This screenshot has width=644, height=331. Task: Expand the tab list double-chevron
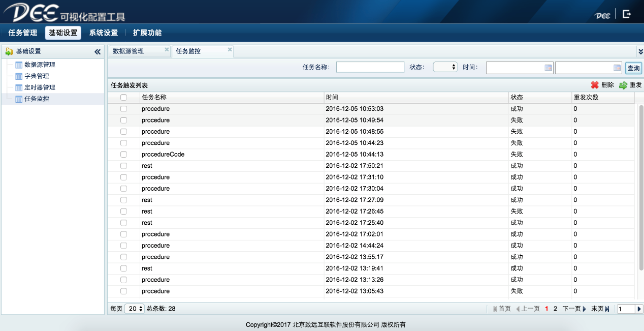[640, 51]
